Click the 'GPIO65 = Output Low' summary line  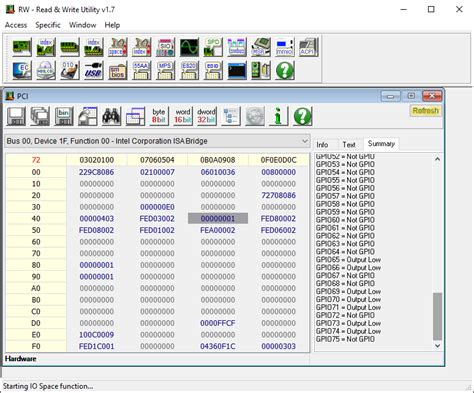pos(348,260)
